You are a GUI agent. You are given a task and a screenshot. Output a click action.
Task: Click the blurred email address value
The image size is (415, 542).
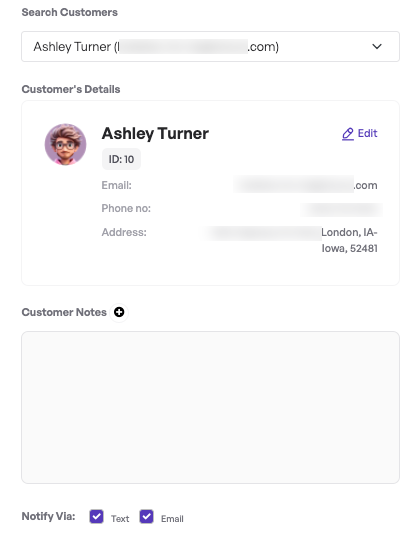click(x=305, y=185)
